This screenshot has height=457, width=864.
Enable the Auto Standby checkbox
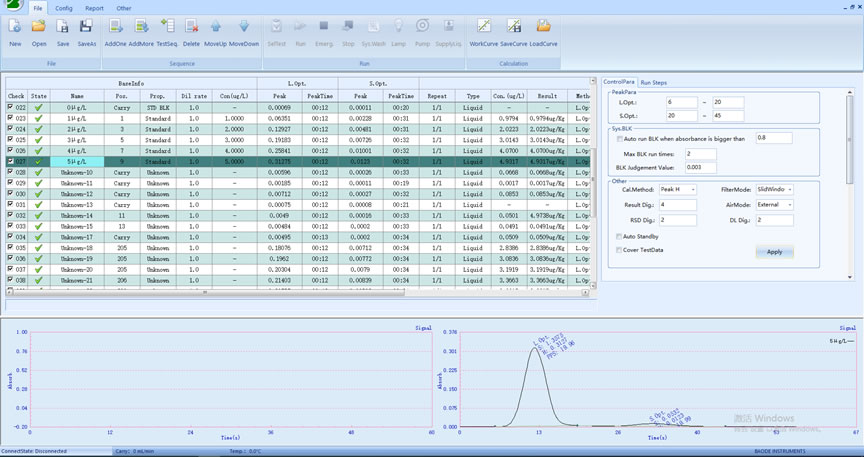(619, 236)
